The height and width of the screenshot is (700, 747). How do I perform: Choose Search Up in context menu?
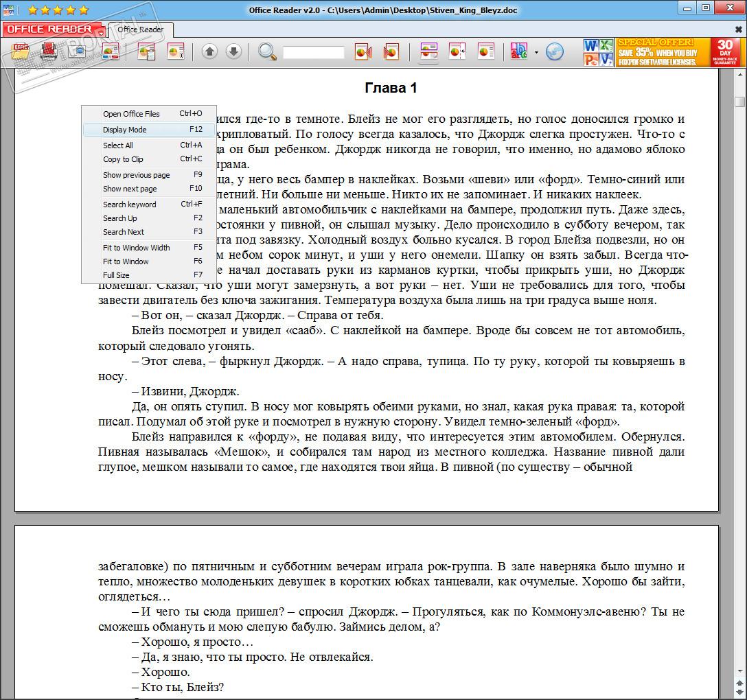149,218
